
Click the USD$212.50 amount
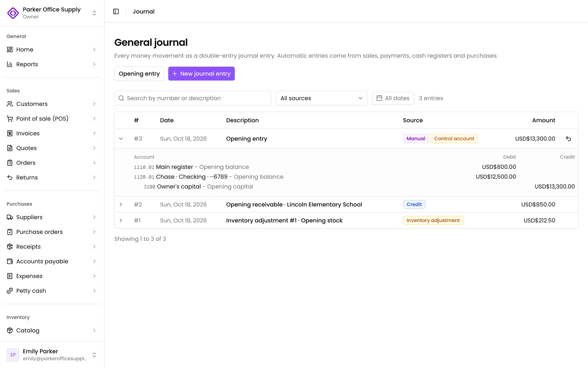point(539,221)
